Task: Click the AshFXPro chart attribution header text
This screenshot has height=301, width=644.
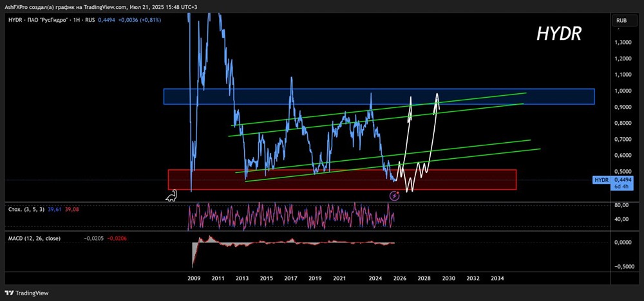Action: click(x=102, y=7)
